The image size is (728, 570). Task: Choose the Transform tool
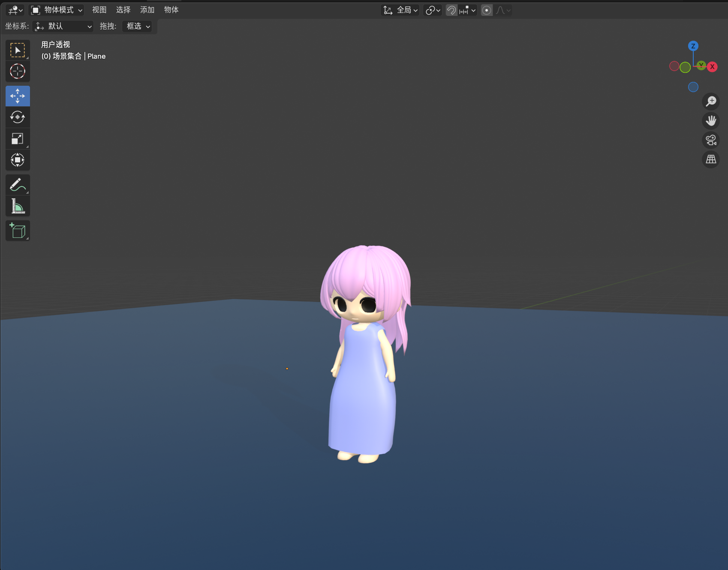pyautogui.click(x=18, y=160)
